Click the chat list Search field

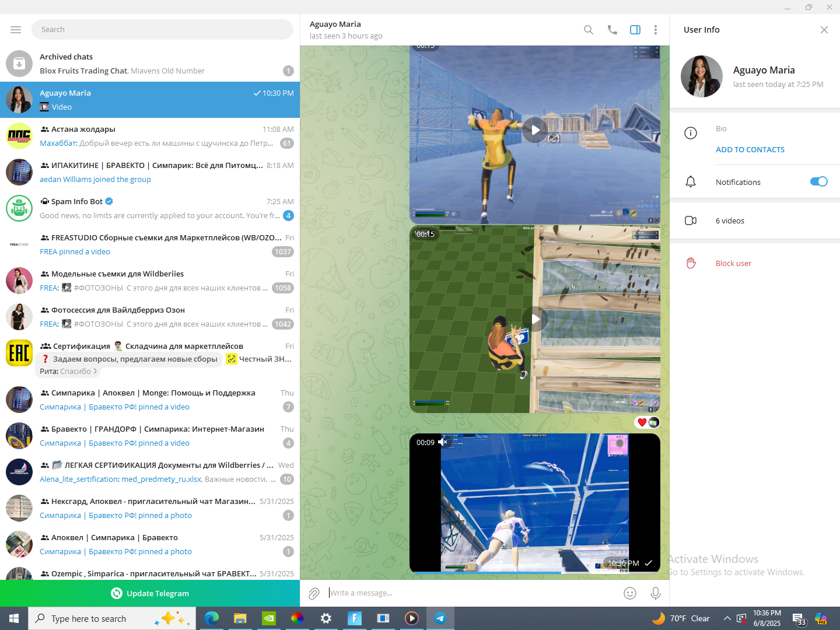(x=162, y=30)
